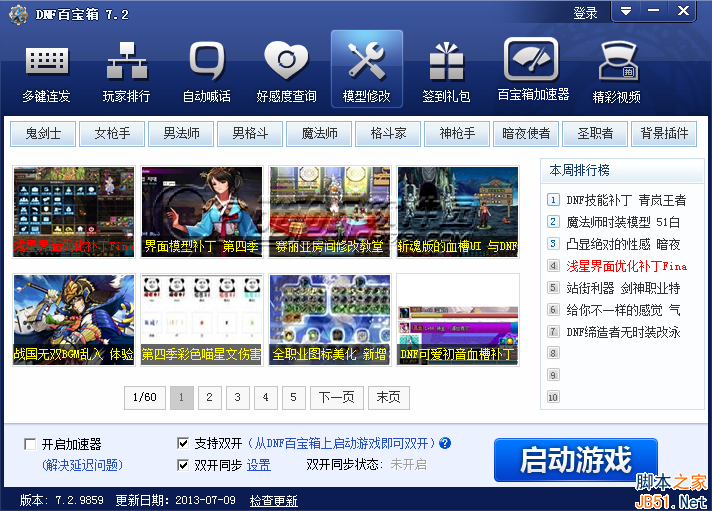Open ranking item 站街利器 剑神职业特
712x511 pixels.
pos(623,288)
